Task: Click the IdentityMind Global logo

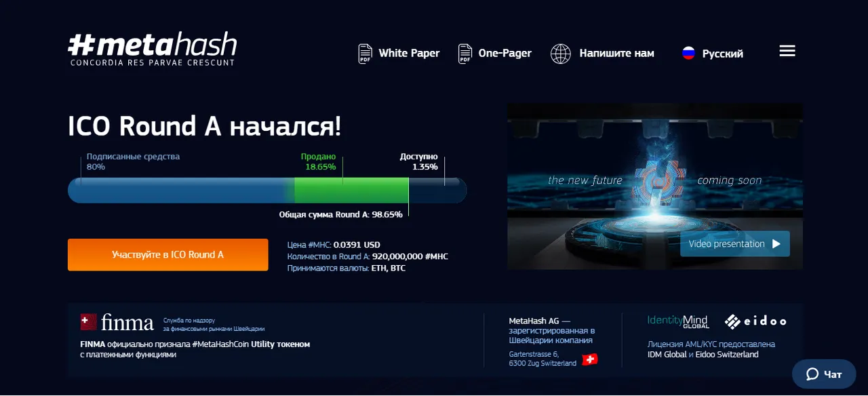Action: [677, 321]
